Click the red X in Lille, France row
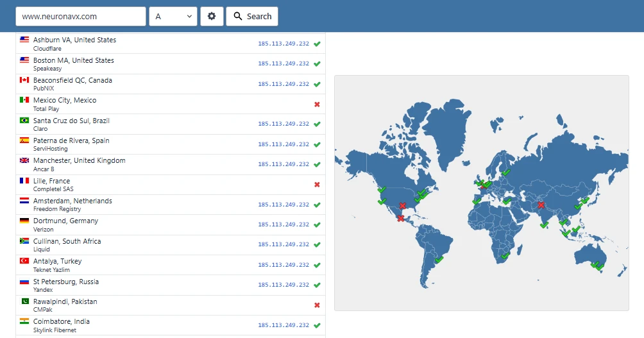The width and height of the screenshot is (644, 338). pyautogui.click(x=317, y=185)
